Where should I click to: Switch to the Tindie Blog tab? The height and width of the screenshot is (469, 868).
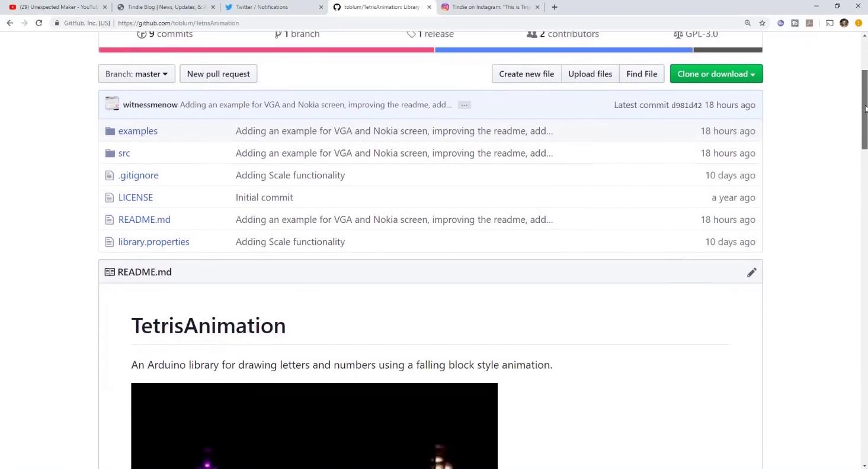[x=165, y=7]
